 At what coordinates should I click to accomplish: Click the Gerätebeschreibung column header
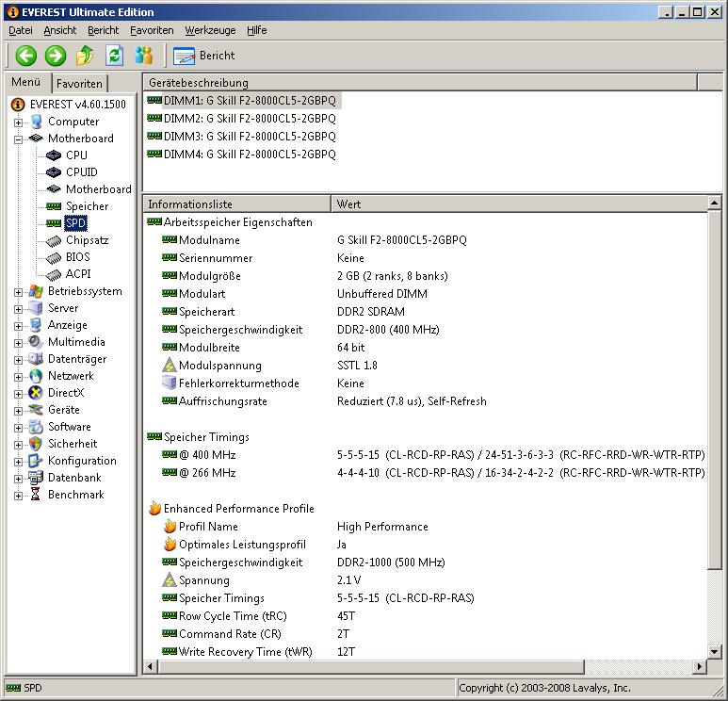pos(420,83)
